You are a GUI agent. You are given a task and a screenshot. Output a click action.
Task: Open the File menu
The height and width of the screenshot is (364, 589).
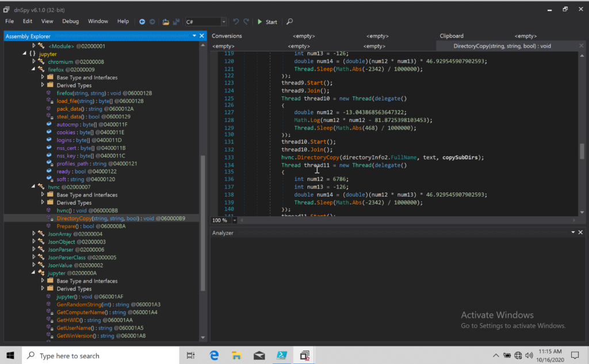9,21
